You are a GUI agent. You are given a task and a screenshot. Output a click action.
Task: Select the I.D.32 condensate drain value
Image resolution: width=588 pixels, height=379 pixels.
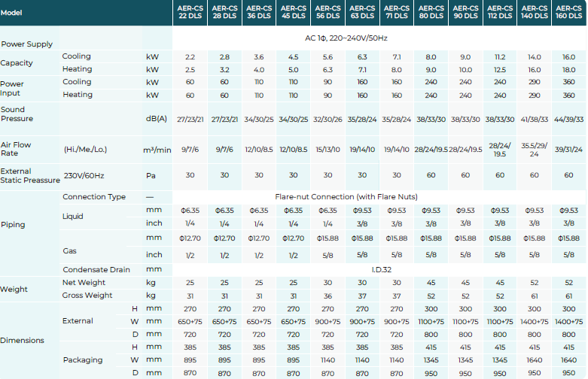380,268
